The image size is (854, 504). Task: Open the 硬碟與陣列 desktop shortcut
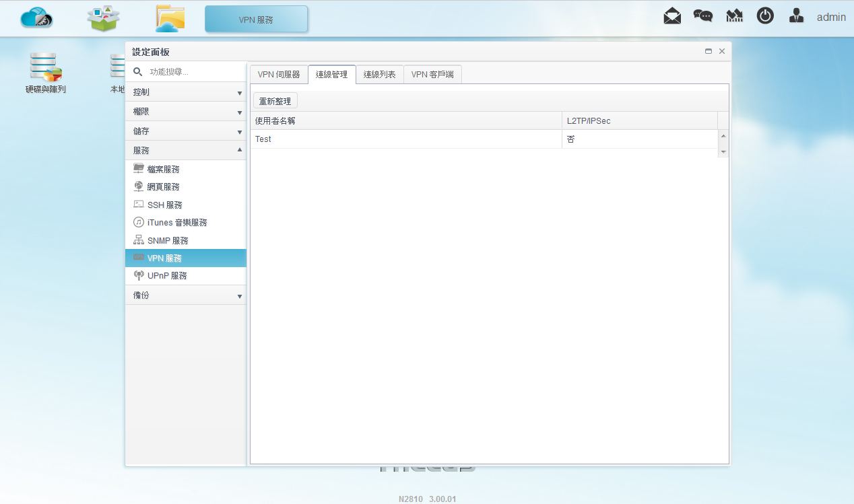(x=46, y=73)
